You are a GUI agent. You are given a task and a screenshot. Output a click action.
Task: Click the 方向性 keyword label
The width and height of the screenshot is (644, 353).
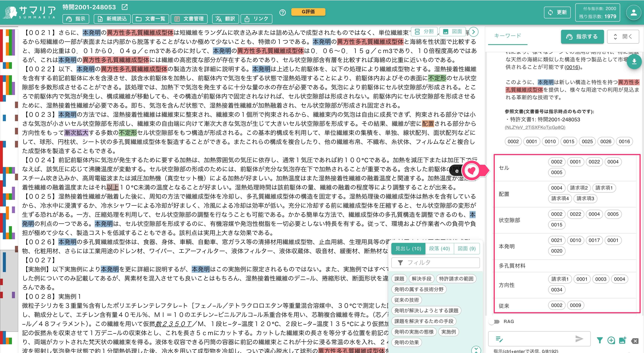[x=506, y=285]
